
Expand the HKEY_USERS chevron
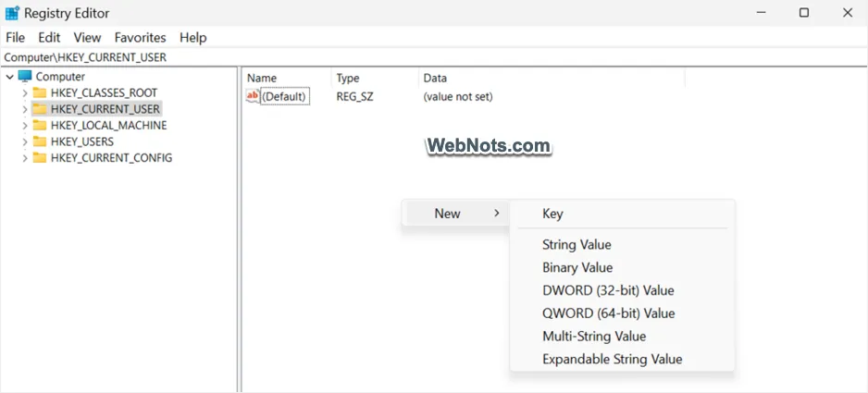[25, 141]
